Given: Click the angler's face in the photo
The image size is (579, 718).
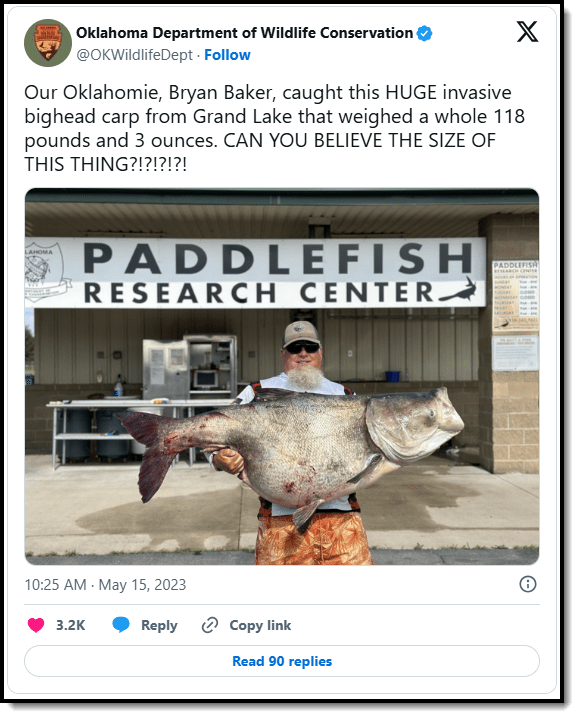Looking at the screenshot, I should click(301, 354).
